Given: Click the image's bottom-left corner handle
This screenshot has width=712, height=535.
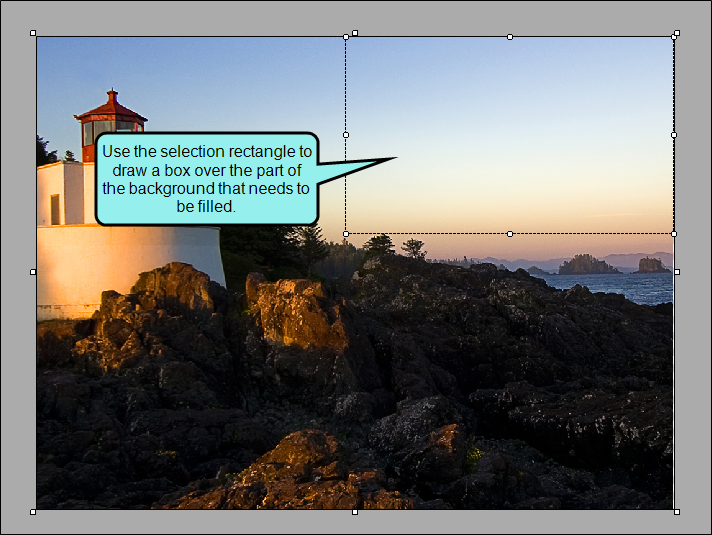Looking at the screenshot, I should 33,512.
